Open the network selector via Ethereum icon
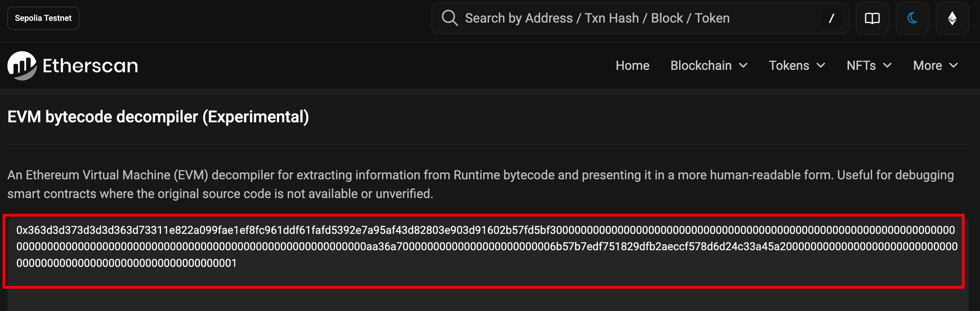This screenshot has height=311, width=980. tap(952, 18)
